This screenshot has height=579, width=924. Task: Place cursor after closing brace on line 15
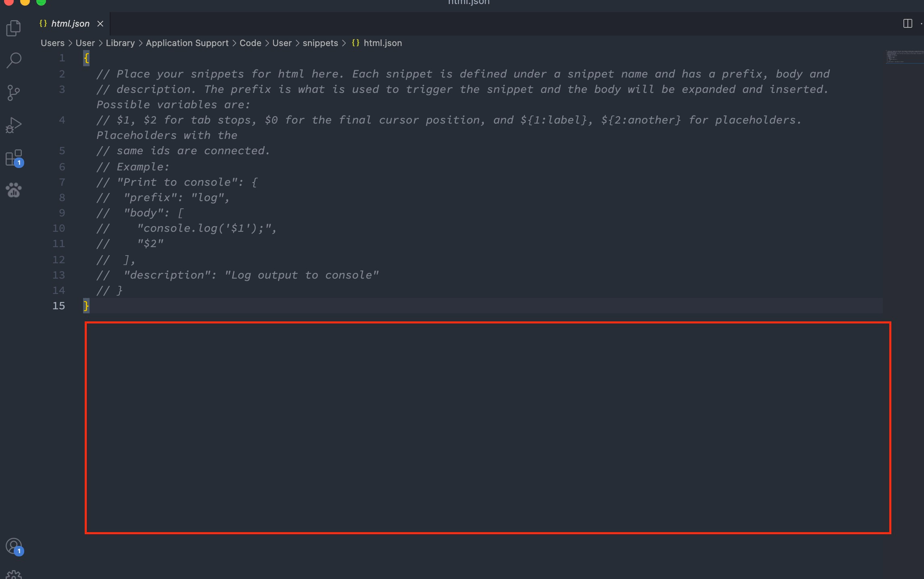[x=89, y=306]
